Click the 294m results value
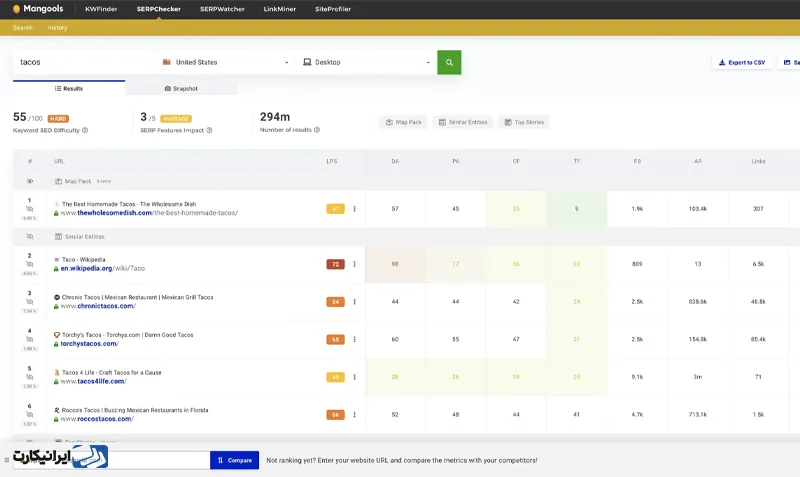The image size is (800, 477). tap(274, 117)
